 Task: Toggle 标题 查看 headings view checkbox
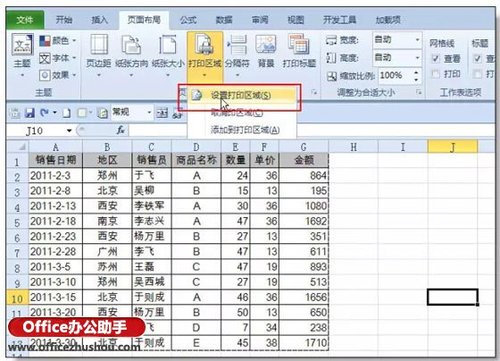click(x=477, y=59)
